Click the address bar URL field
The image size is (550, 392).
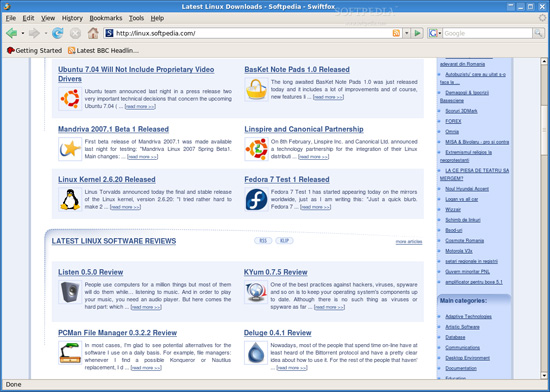[253, 33]
